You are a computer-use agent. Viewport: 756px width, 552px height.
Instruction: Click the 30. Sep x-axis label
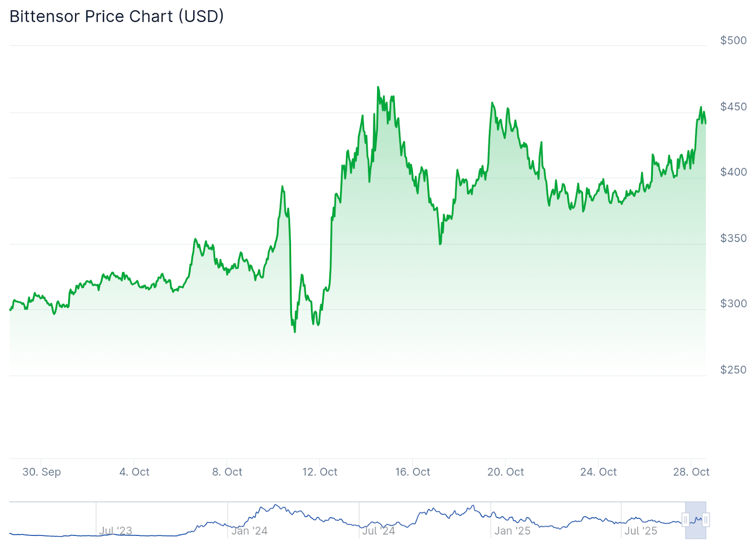(42, 472)
